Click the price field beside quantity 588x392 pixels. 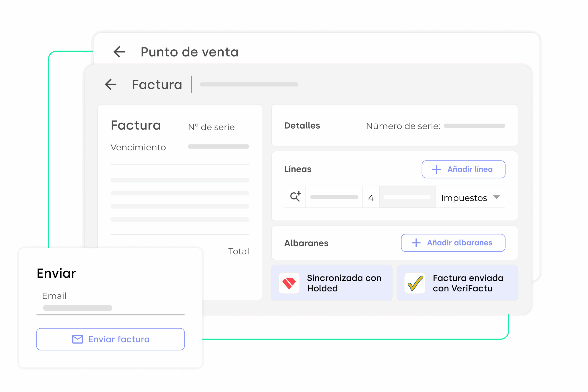pos(407,197)
